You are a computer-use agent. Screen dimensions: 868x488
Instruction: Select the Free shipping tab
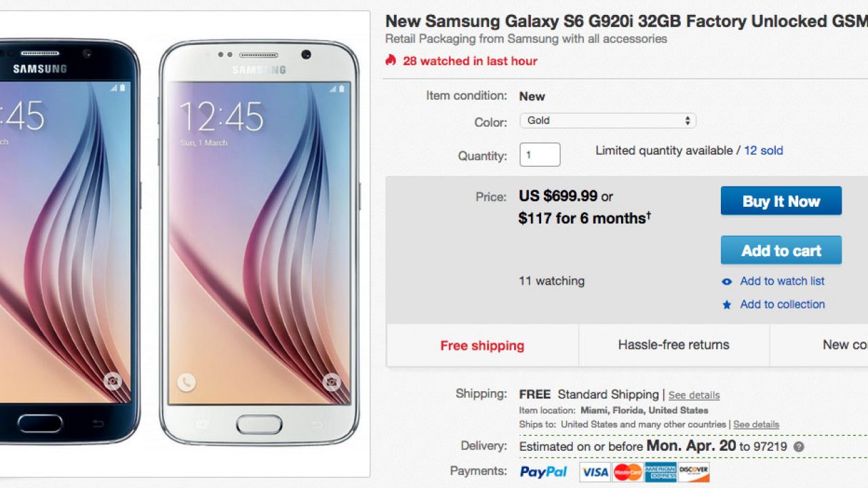pyautogui.click(x=482, y=346)
